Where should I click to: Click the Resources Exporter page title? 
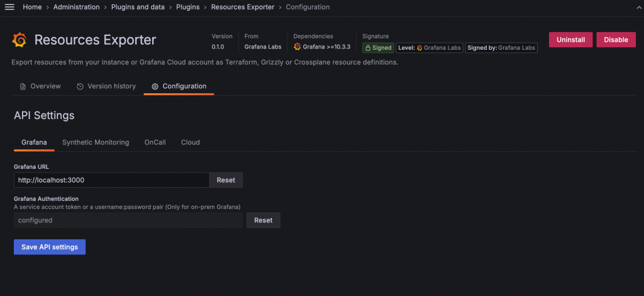pos(96,40)
